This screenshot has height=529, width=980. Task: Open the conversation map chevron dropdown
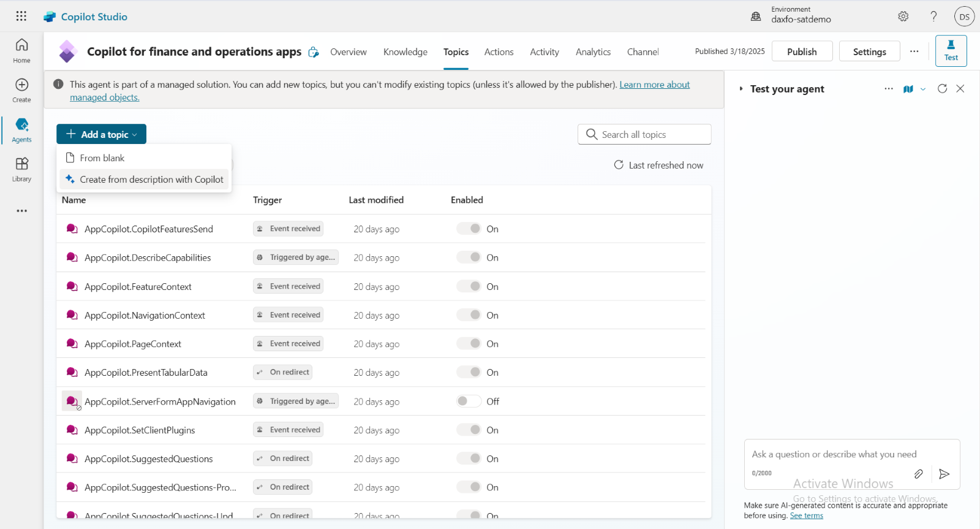(923, 89)
